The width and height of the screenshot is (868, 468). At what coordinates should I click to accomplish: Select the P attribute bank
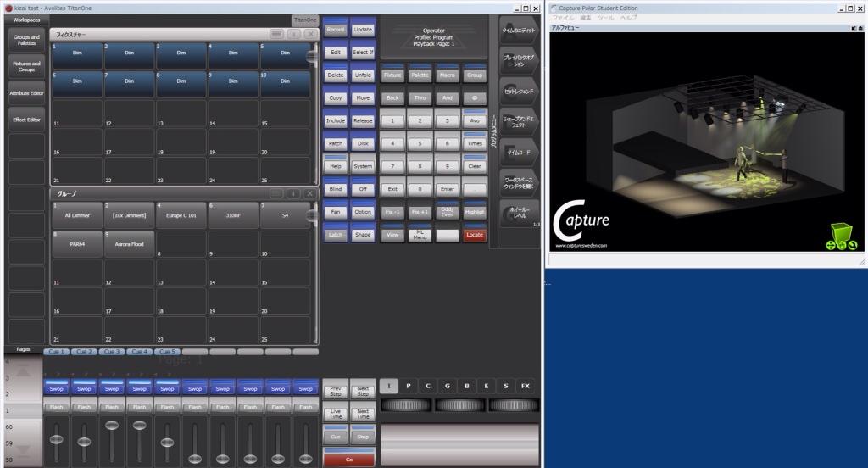(x=408, y=386)
